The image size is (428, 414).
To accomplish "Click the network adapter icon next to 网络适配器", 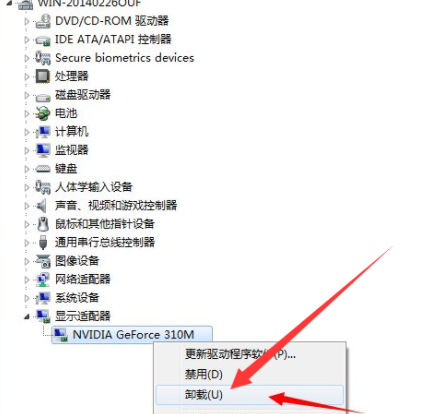I will tap(43, 279).
